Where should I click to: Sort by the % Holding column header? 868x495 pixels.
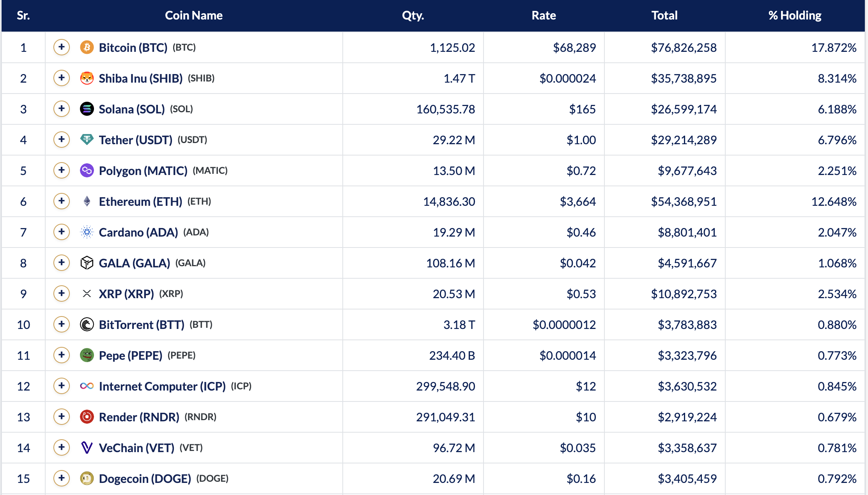pos(795,15)
